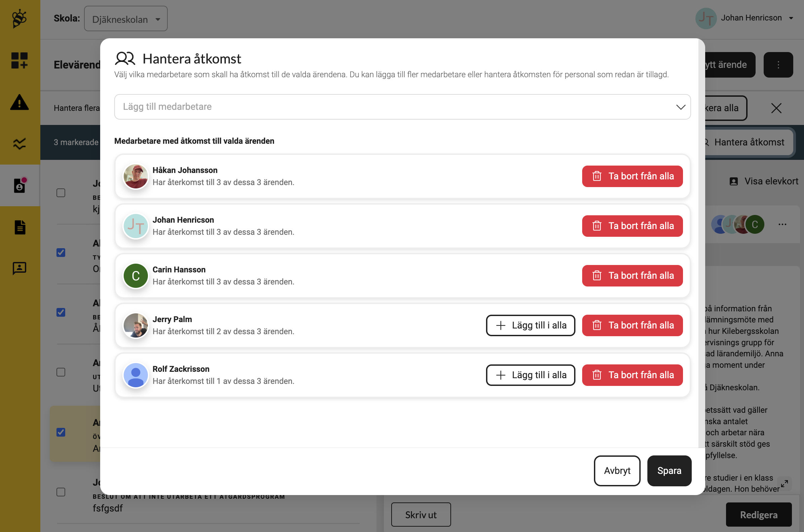Open student case icon with red notification dot
The width and height of the screenshot is (804, 532).
[20, 185]
